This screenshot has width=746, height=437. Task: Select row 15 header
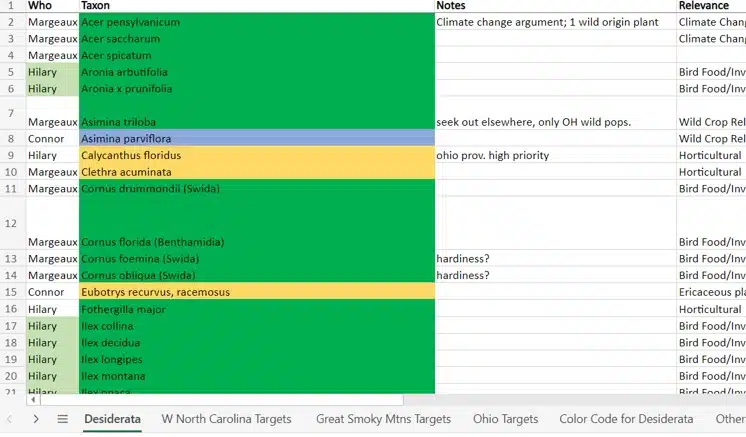[x=11, y=292]
